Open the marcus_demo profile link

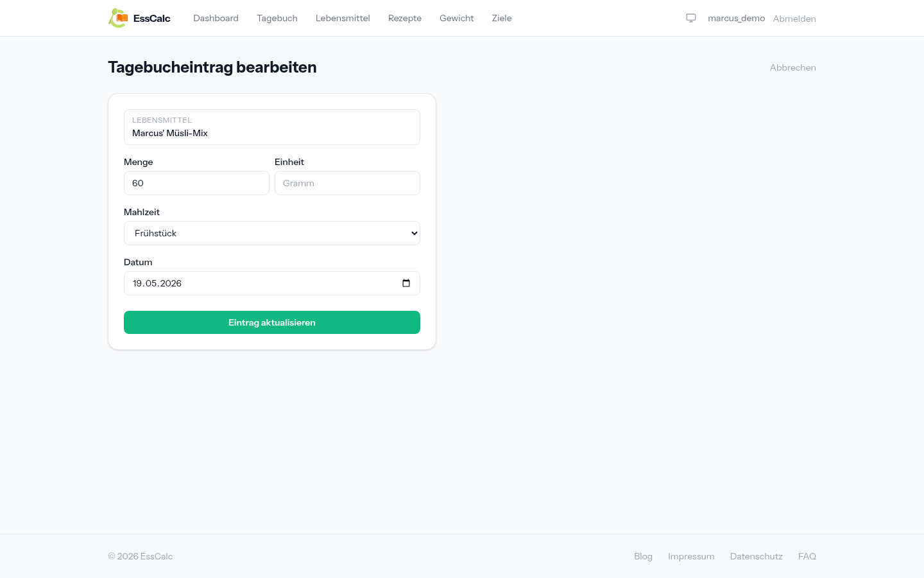click(x=736, y=18)
